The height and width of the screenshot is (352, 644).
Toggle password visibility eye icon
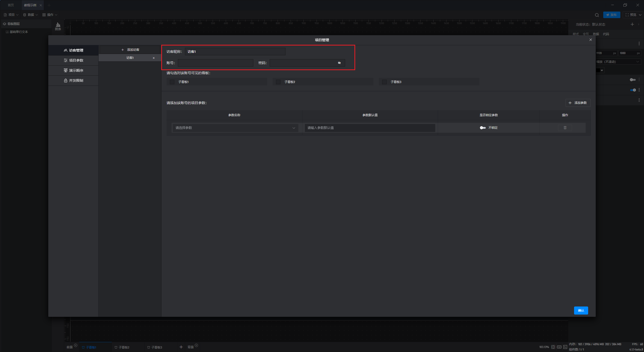pyautogui.click(x=339, y=63)
